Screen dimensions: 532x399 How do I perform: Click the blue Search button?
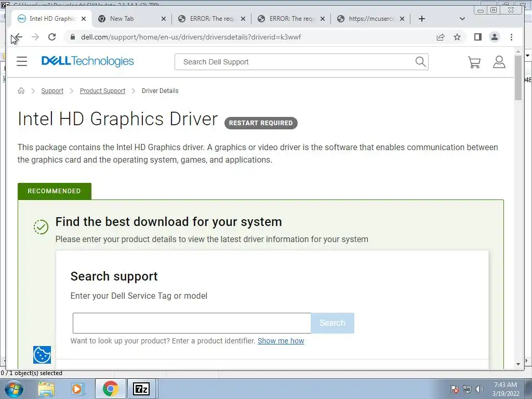[x=332, y=323]
